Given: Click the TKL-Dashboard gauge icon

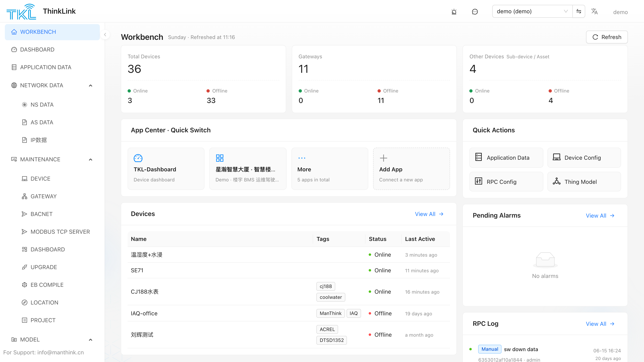Looking at the screenshot, I should pyautogui.click(x=138, y=158).
